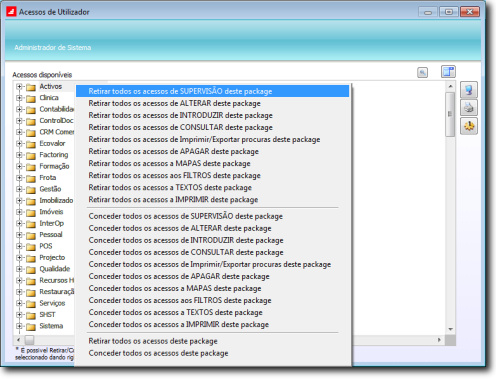Choose Retirar todos os acessos a TEXTOS

(213, 187)
